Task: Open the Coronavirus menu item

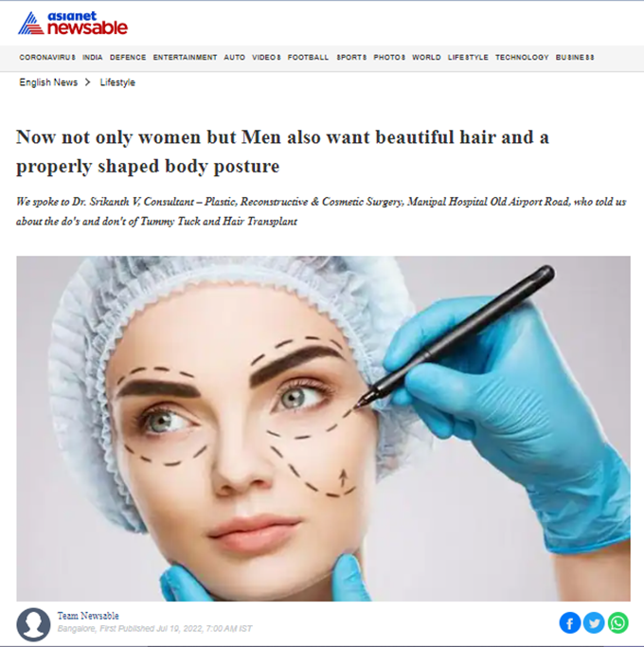Action: point(47,58)
